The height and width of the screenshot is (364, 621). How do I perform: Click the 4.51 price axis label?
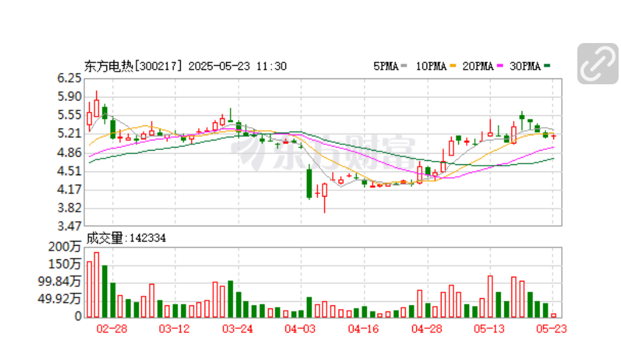[69, 171]
